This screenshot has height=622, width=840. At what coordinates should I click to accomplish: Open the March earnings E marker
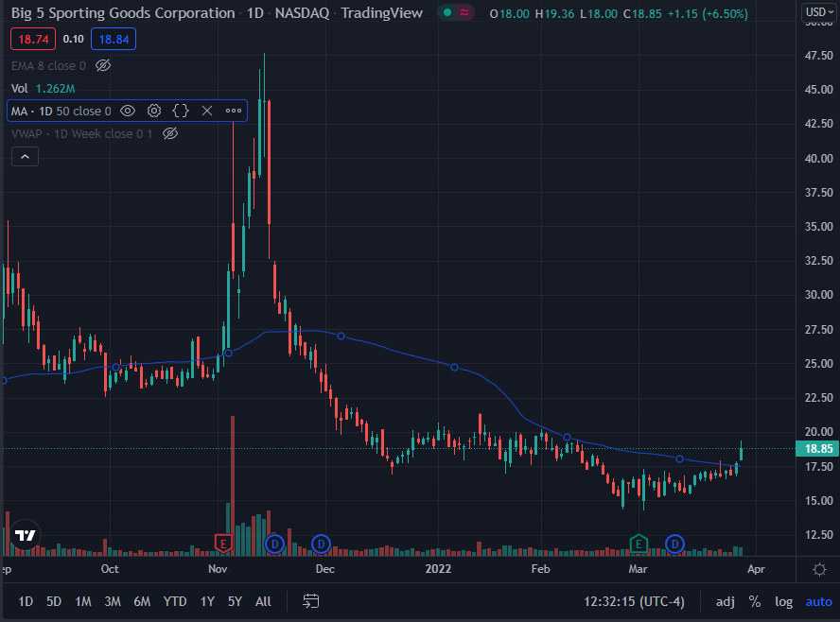[639, 544]
